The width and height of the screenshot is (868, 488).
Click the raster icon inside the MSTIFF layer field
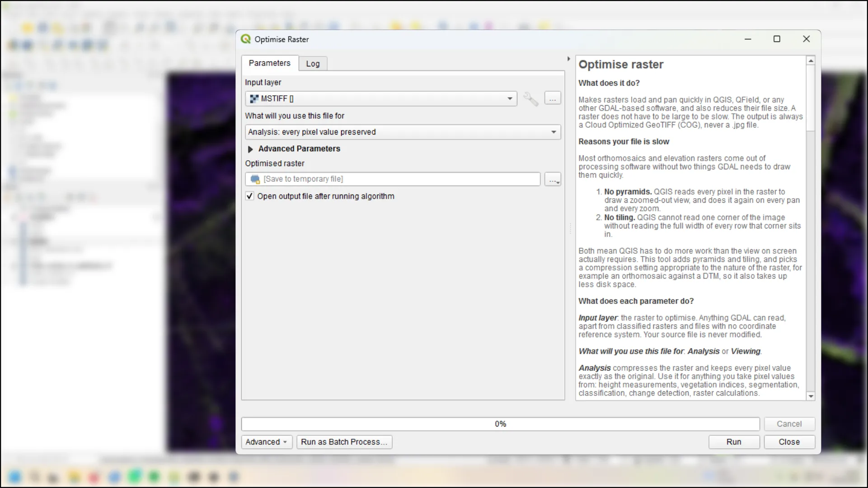click(x=254, y=98)
